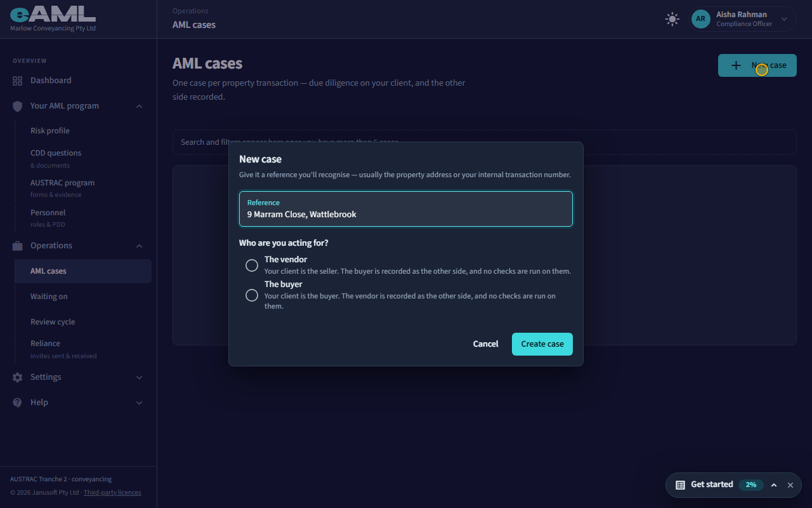
Task: Click the New case button
Action: (x=757, y=65)
